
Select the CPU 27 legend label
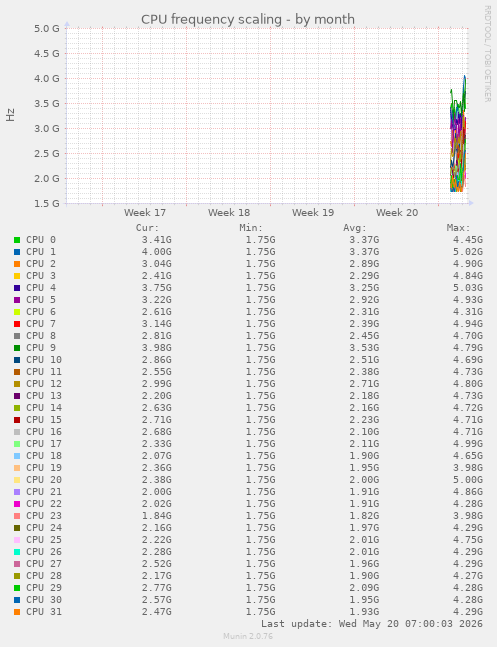[44, 563]
